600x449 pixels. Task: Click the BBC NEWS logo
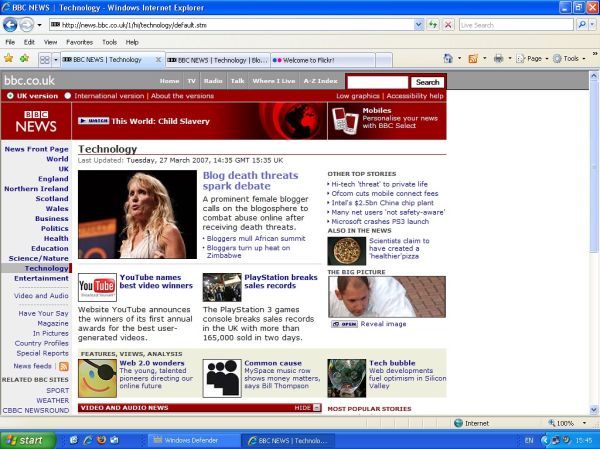pyautogui.click(x=36, y=121)
